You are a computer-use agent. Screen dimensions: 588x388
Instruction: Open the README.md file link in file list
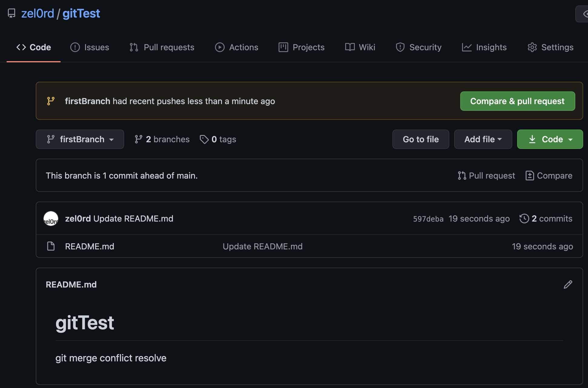click(x=90, y=246)
